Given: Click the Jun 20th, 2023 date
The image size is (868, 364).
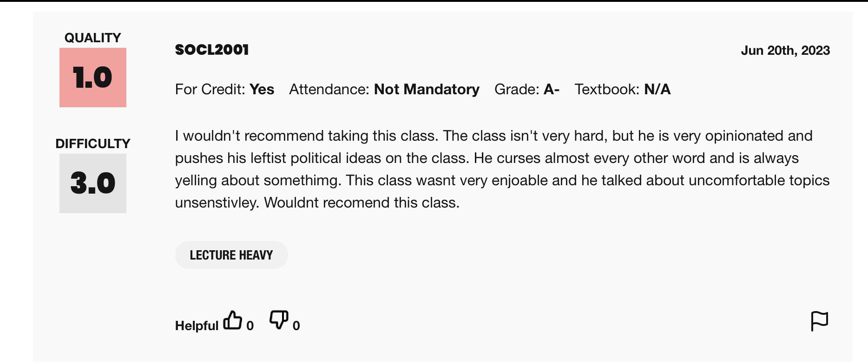Looking at the screenshot, I should coord(785,50).
